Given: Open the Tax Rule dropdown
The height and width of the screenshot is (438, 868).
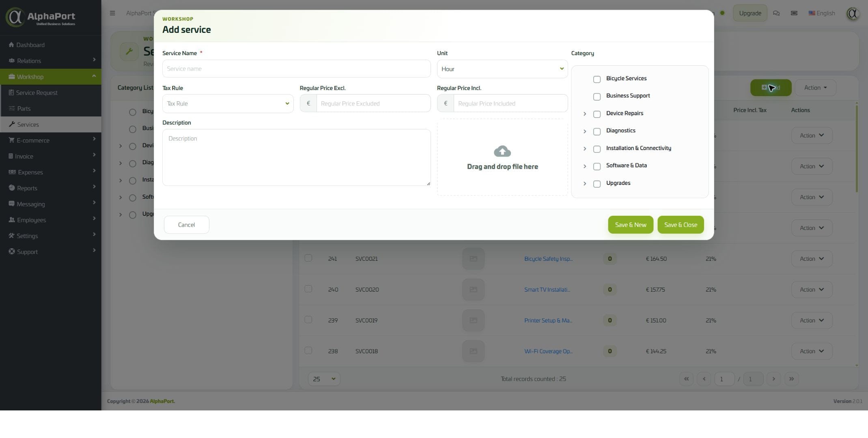Looking at the screenshot, I should [228, 103].
